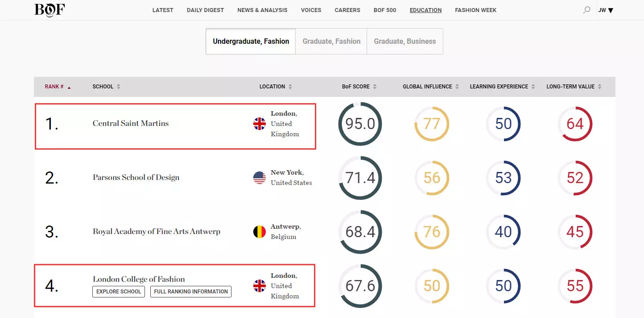The height and width of the screenshot is (318, 644).
Task: Select the Undergraduate, Fashion tab
Action: tap(251, 42)
